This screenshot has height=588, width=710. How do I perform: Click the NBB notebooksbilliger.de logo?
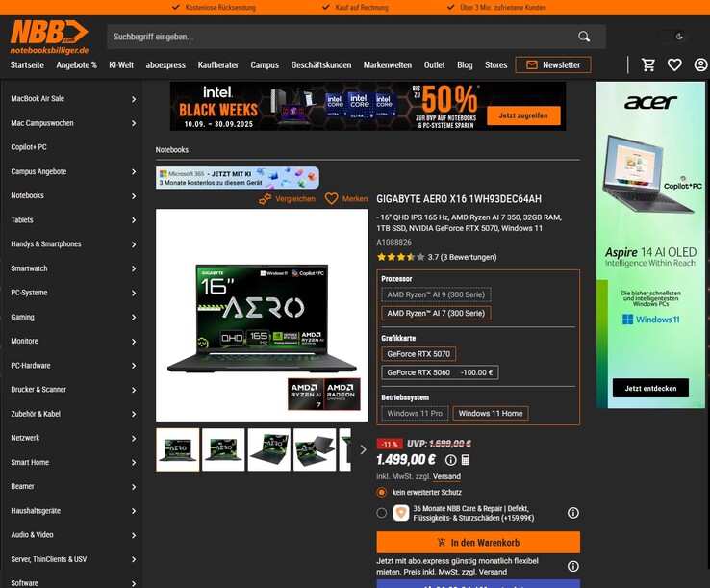[49, 37]
